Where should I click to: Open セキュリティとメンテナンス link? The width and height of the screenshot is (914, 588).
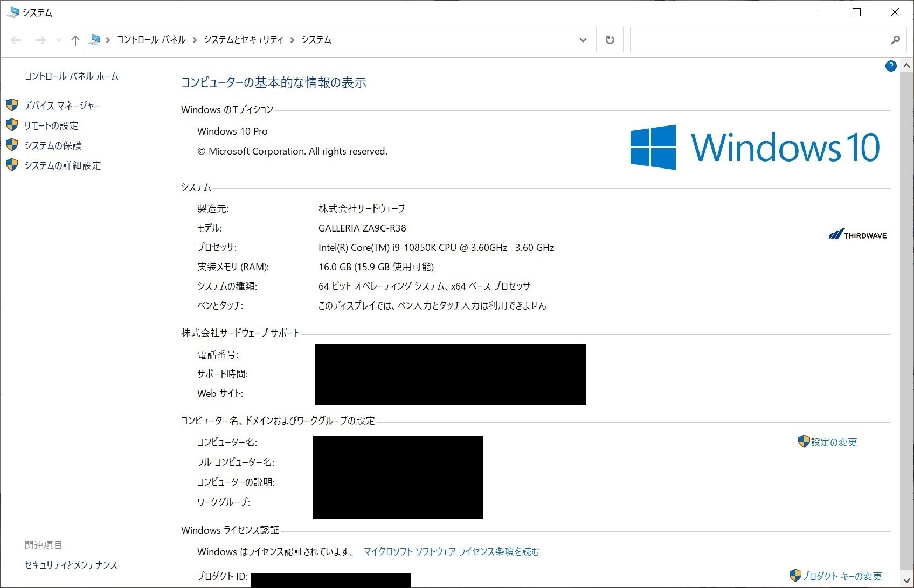click(x=71, y=565)
